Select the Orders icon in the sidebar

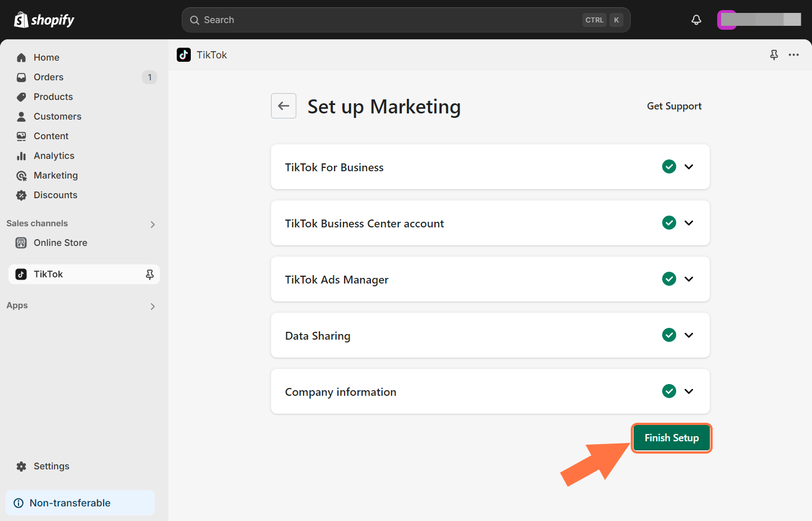(21, 77)
